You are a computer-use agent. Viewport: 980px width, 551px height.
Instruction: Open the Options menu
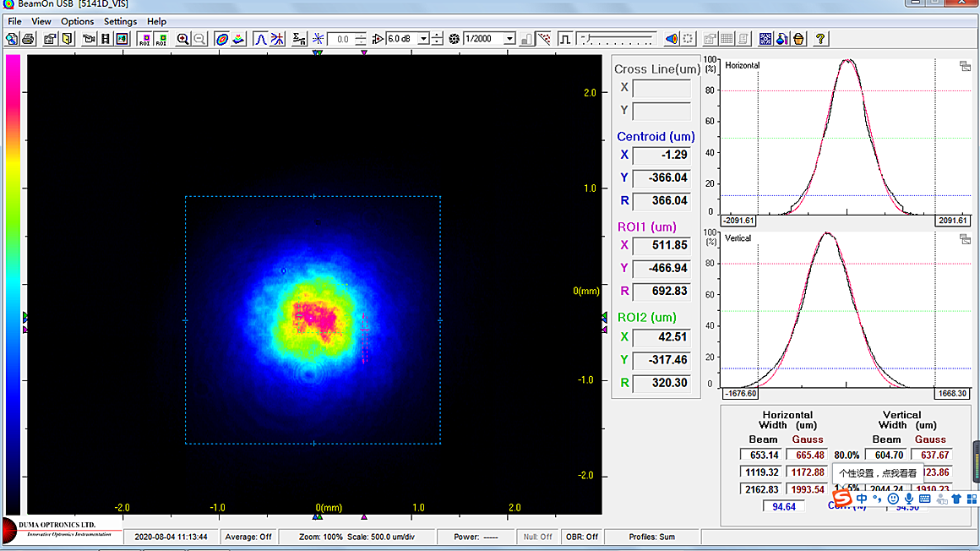tap(77, 21)
